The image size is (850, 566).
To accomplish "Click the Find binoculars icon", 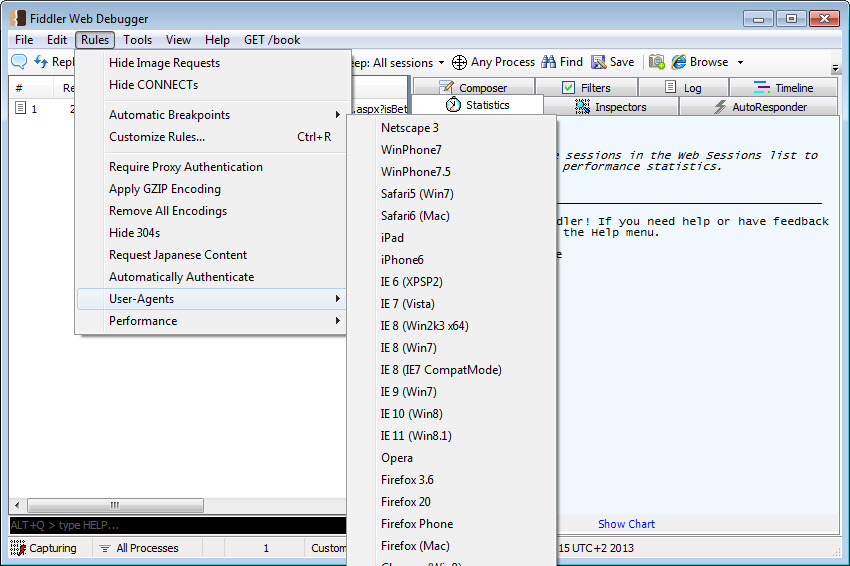I will click(x=549, y=62).
